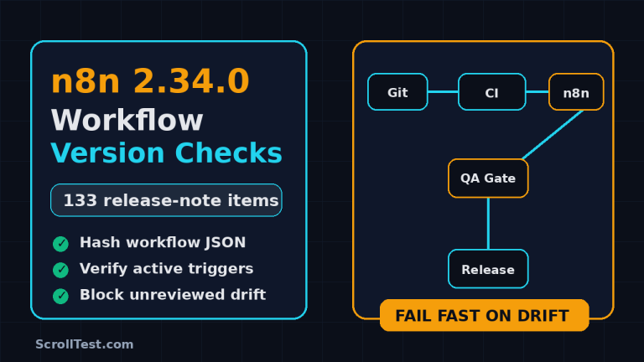The image size is (644, 362).
Task: Click the Verify active triggers text
Action: (x=166, y=269)
